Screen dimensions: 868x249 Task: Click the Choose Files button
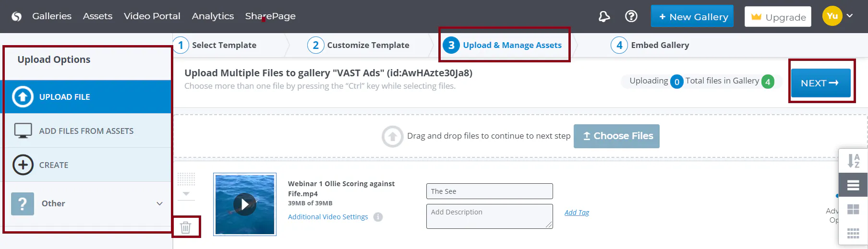616,136
